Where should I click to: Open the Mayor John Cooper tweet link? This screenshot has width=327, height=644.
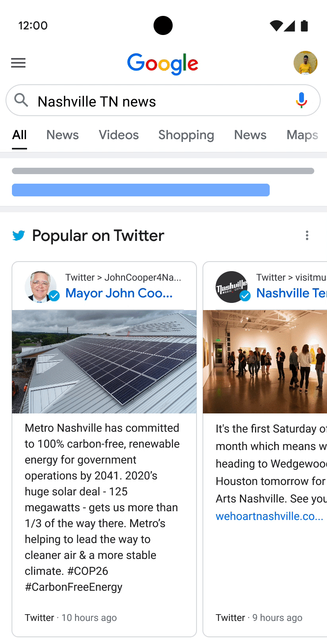pyautogui.click(x=118, y=293)
